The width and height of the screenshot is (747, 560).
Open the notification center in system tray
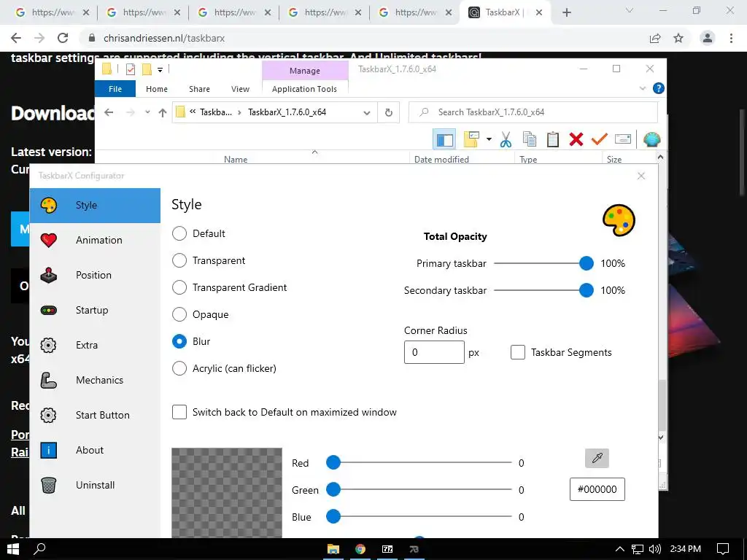click(723, 549)
